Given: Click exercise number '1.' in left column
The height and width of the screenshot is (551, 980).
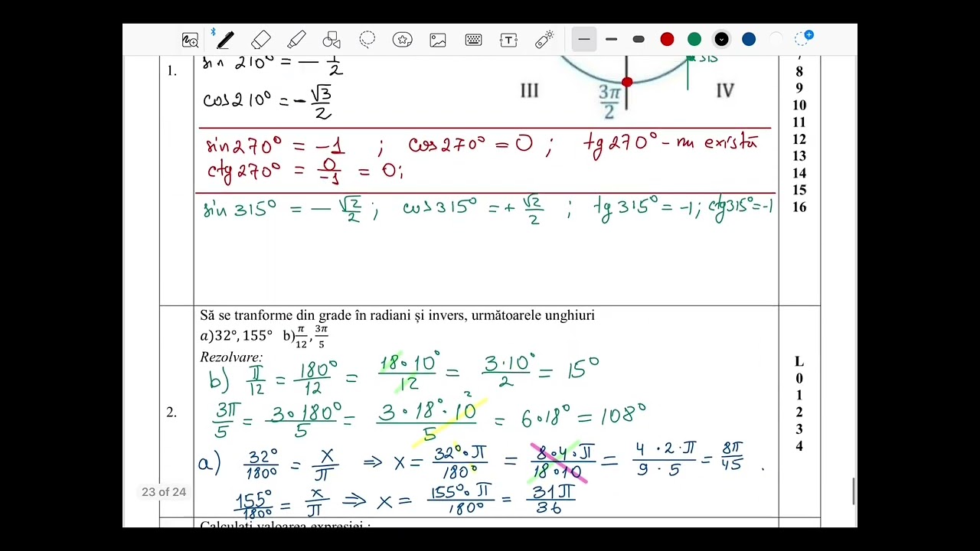Looking at the screenshot, I should (x=171, y=71).
